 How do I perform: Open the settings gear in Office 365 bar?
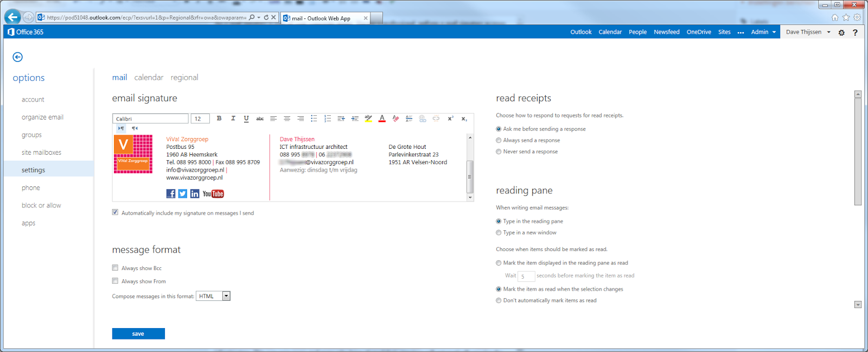point(841,33)
